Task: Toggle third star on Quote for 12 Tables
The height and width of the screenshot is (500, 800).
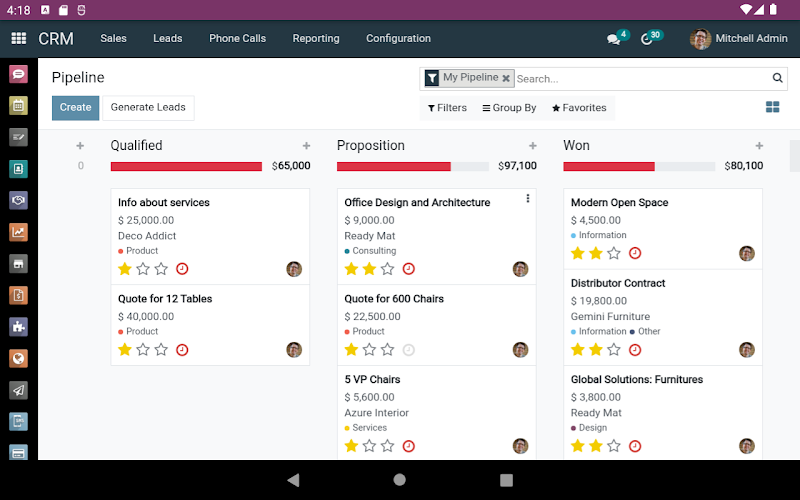Action: coord(161,349)
